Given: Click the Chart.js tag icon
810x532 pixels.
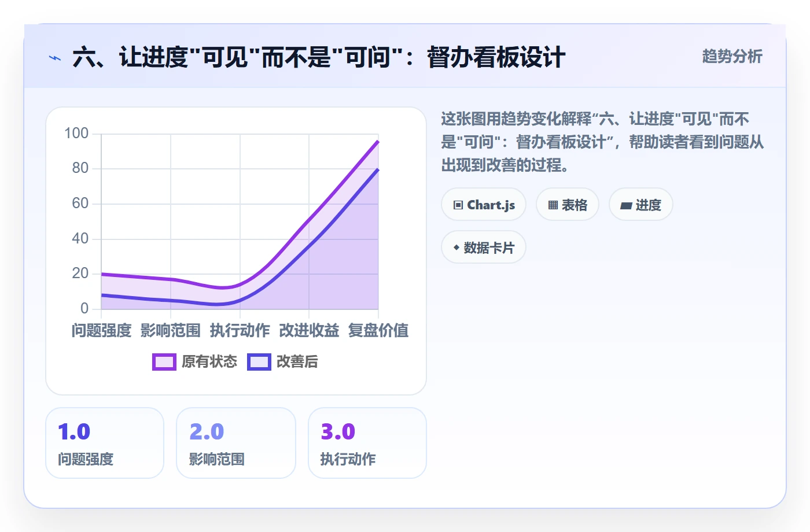Looking at the screenshot, I should (458, 205).
